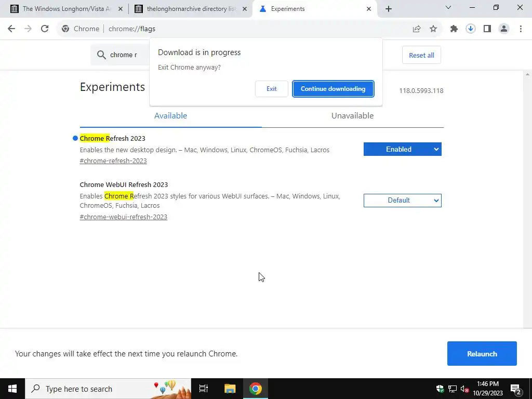The width and height of the screenshot is (532, 399).
Task: Open the notification center icon
Action: click(x=516, y=389)
